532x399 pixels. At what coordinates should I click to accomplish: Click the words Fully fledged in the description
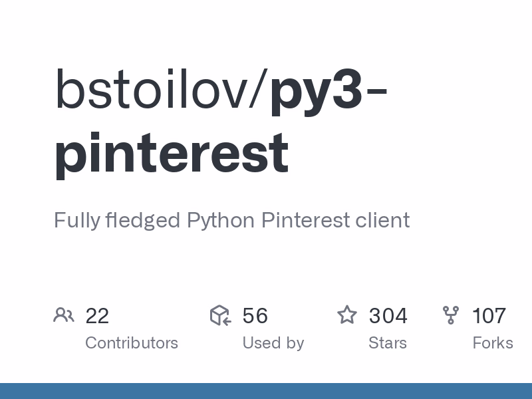coord(117,220)
